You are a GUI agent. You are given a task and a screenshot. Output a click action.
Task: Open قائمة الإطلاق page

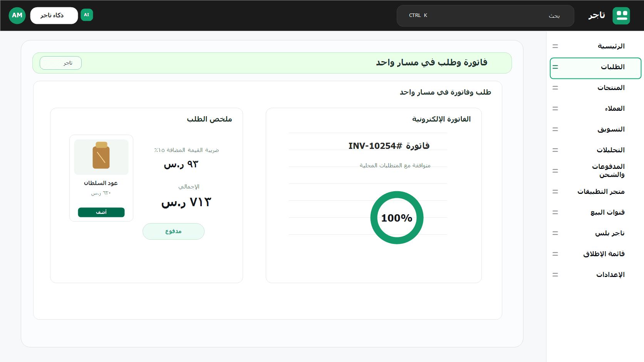click(x=595, y=254)
